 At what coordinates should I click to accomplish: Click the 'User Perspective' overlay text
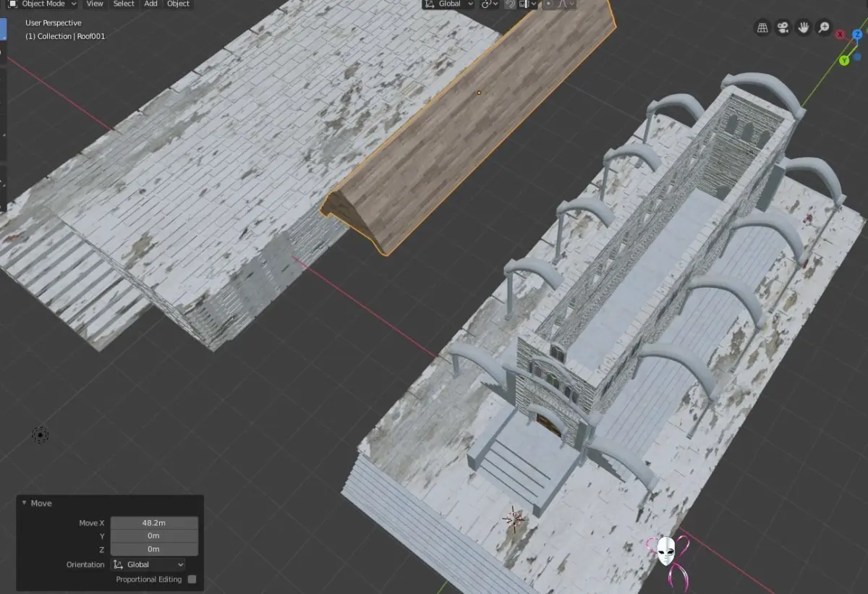[54, 23]
